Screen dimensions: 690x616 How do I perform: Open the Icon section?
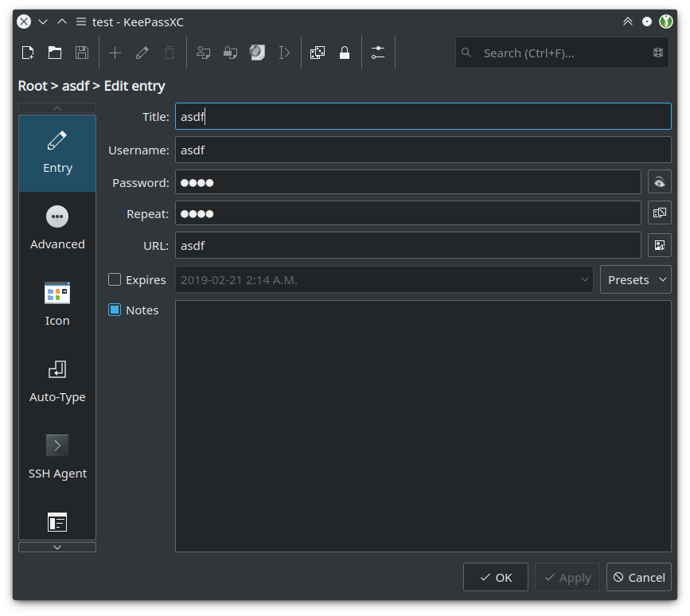[x=57, y=305]
